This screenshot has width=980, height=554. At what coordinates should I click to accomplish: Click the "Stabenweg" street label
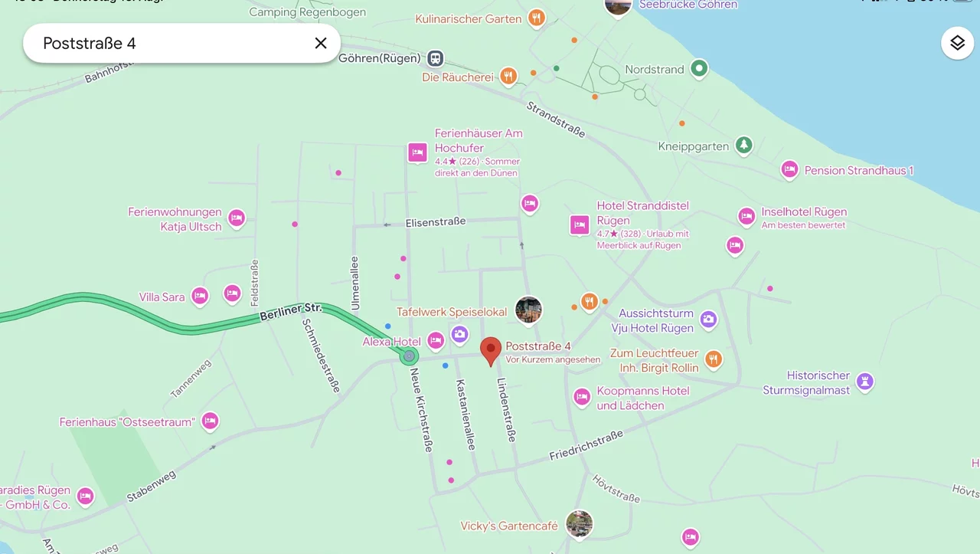[x=151, y=486]
